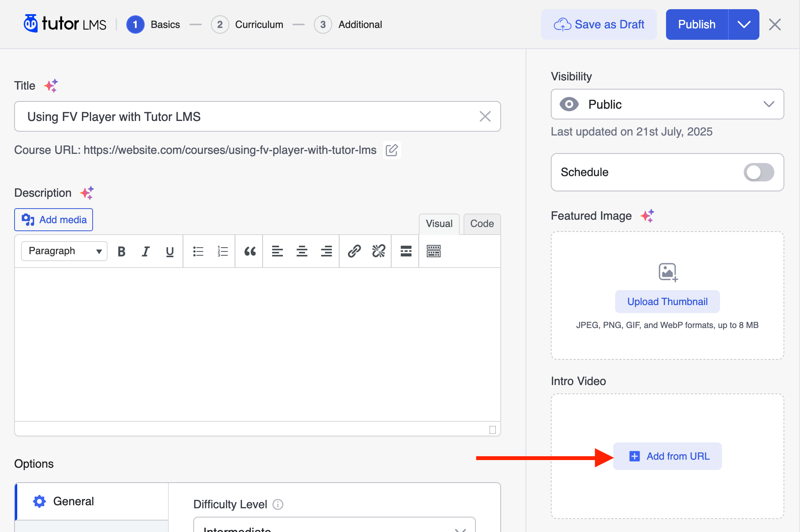The height and width of the screenshot is (532, 800).
Task: Click the Difficulty Level info icon
Action: tap(278, 504)
